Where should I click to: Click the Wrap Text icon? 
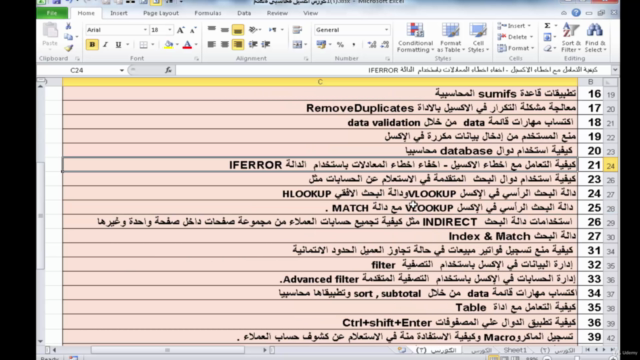(x=297, y=29)
